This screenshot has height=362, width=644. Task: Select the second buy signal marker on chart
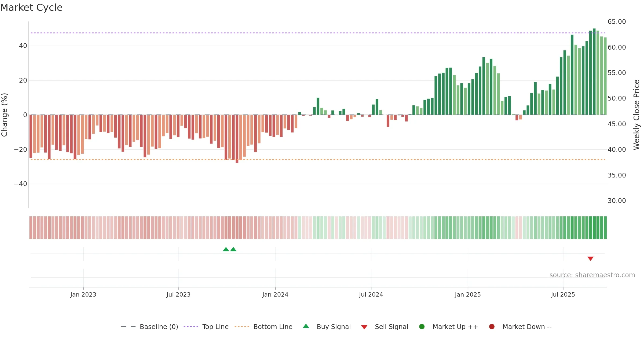click(233, 249)
